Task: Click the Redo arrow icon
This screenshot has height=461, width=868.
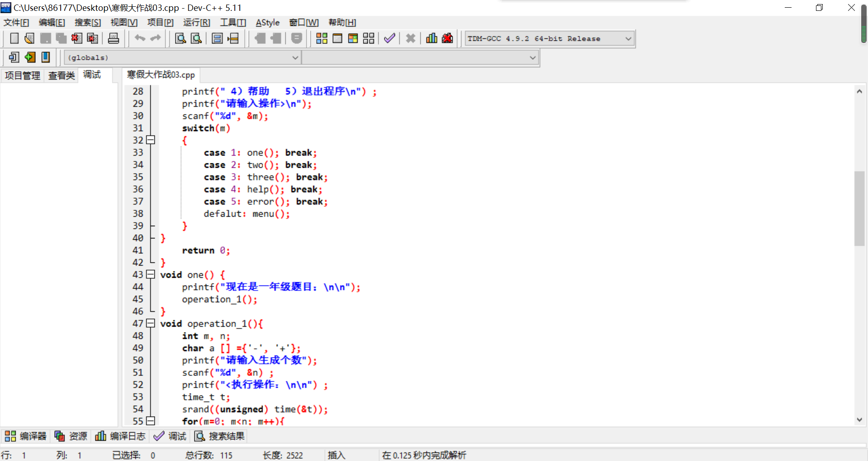Action: pos(156,38)
